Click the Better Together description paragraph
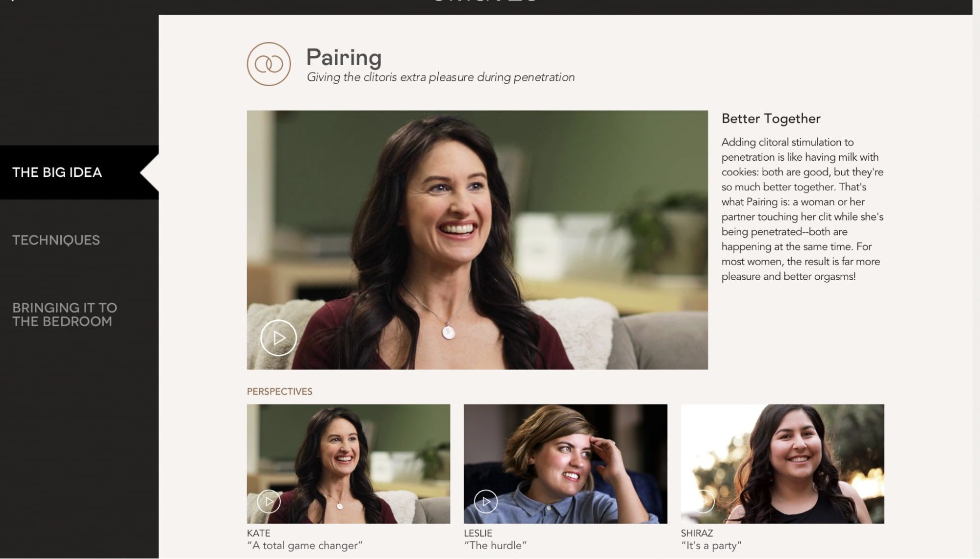Viewport: 980px width, 559px height. coord(803,209)
